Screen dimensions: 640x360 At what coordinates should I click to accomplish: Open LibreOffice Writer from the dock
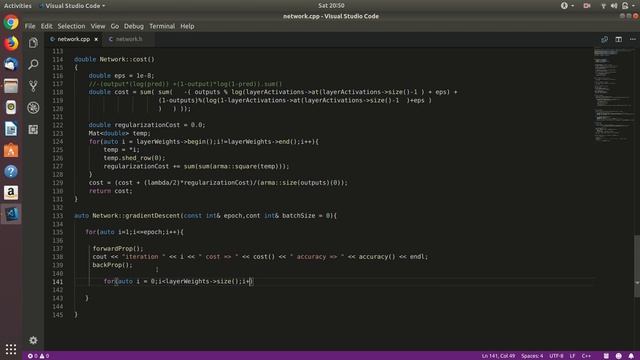coord(11,129)
